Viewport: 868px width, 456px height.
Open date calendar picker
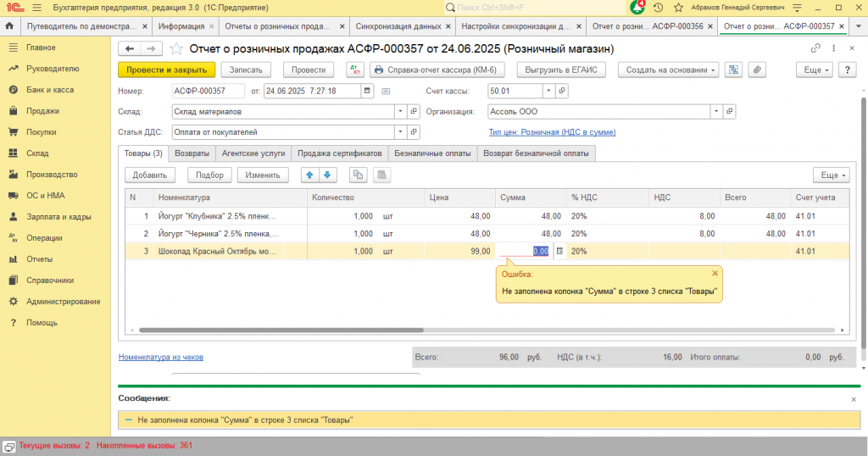pos(367,91)
